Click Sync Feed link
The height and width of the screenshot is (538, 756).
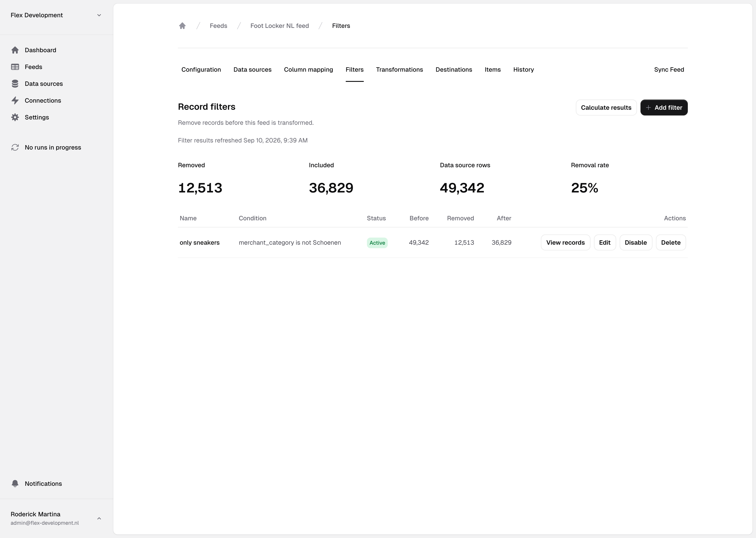[669, 69]
